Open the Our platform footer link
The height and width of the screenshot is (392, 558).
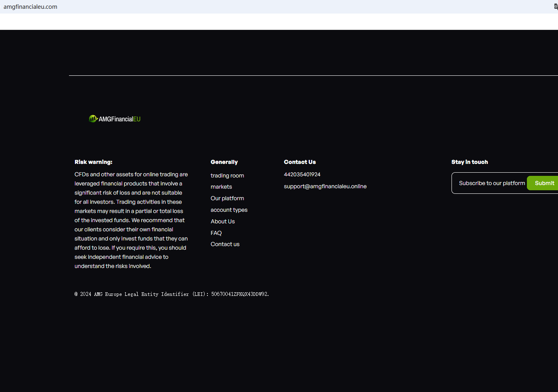(227, 198)
